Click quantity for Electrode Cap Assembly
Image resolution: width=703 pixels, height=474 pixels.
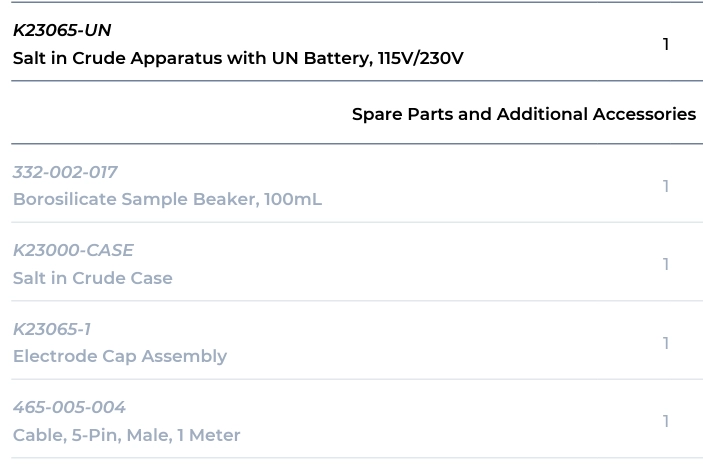point(666,343)
